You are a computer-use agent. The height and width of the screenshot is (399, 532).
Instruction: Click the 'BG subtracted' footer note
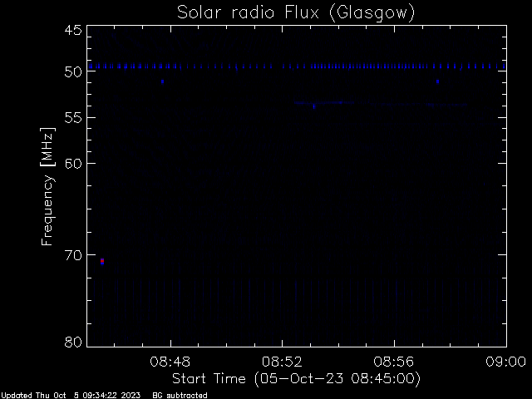click(x=180, y=396)
